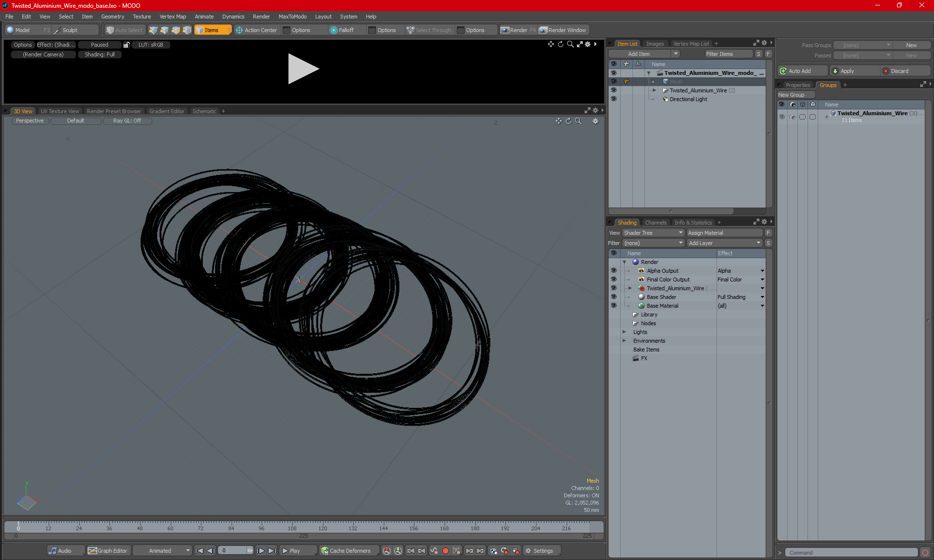Start the render preview with the large play arrow
This screenshot has height=560, width=934.
(x=303, y=69)
